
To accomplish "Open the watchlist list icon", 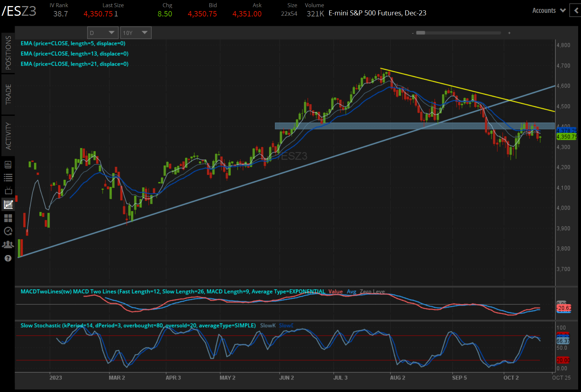I will click(x=8, y=177).
